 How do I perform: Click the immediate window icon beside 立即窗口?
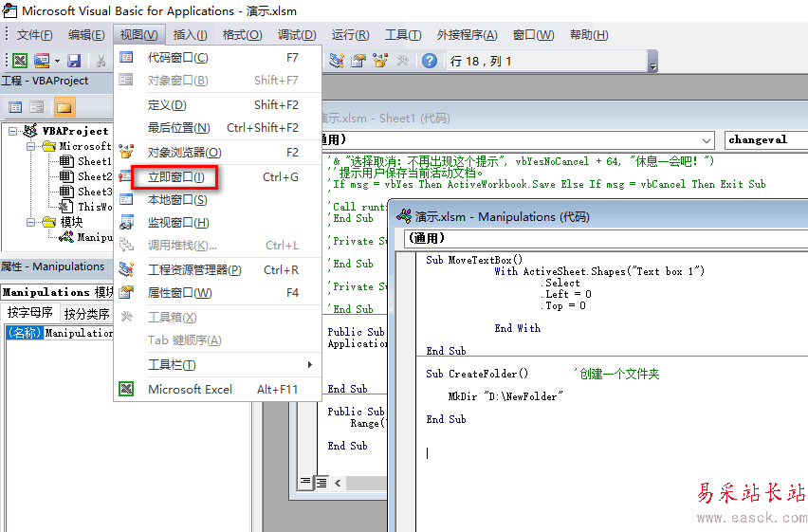click(125, 175)
